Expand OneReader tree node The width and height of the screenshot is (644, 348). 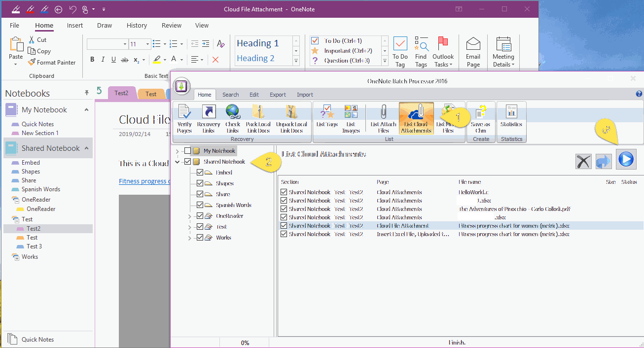[190, 216]
